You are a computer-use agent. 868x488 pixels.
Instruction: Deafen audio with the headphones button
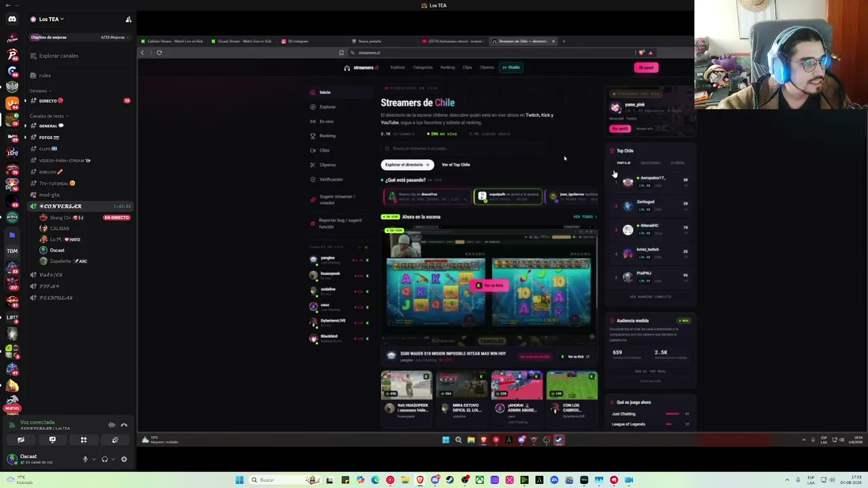click(104, 459)
